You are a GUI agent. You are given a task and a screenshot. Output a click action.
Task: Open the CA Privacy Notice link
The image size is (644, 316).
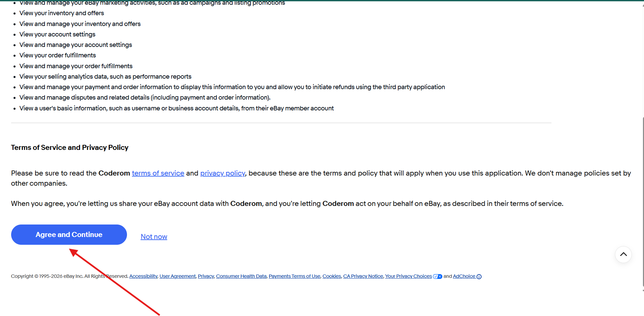363,276
